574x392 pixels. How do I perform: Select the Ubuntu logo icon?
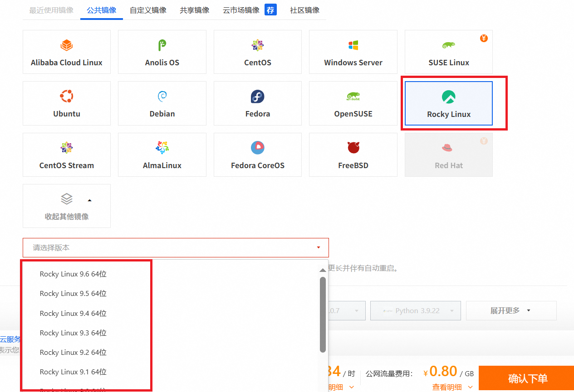(x=67, y=96)
